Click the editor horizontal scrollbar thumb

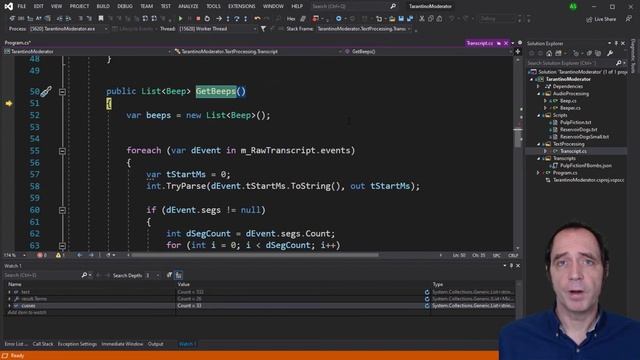[255, 255]
